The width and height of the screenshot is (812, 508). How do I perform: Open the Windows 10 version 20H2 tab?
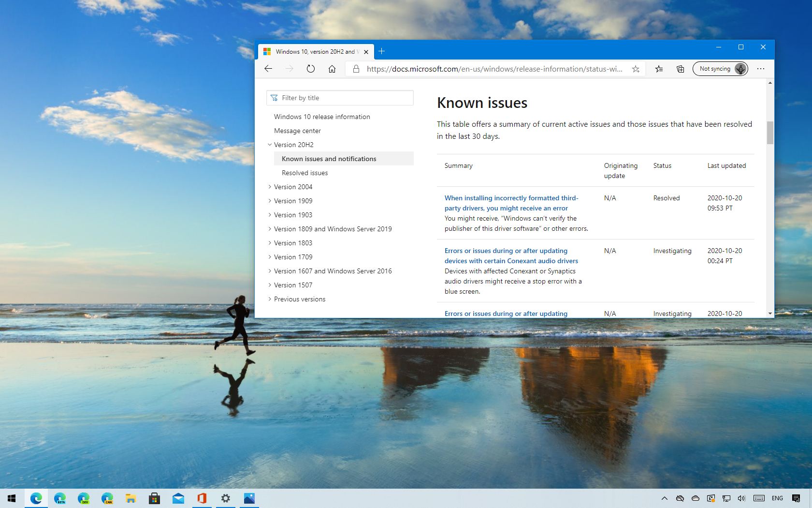tap(314, 51)
